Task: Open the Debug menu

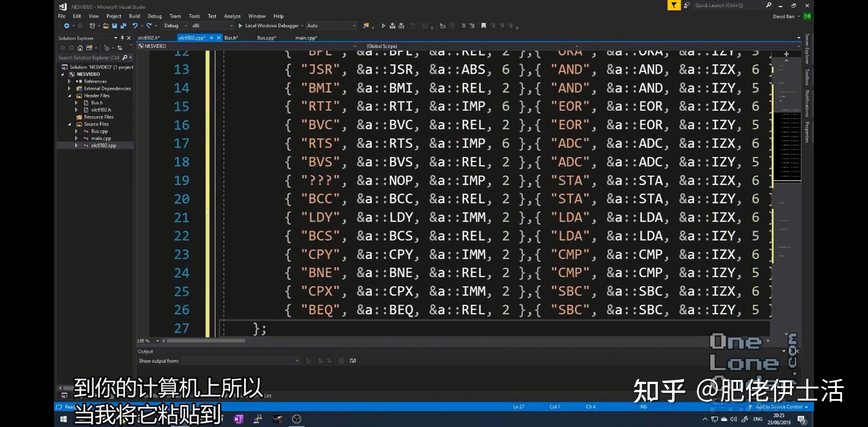Action: pos(155,16)
